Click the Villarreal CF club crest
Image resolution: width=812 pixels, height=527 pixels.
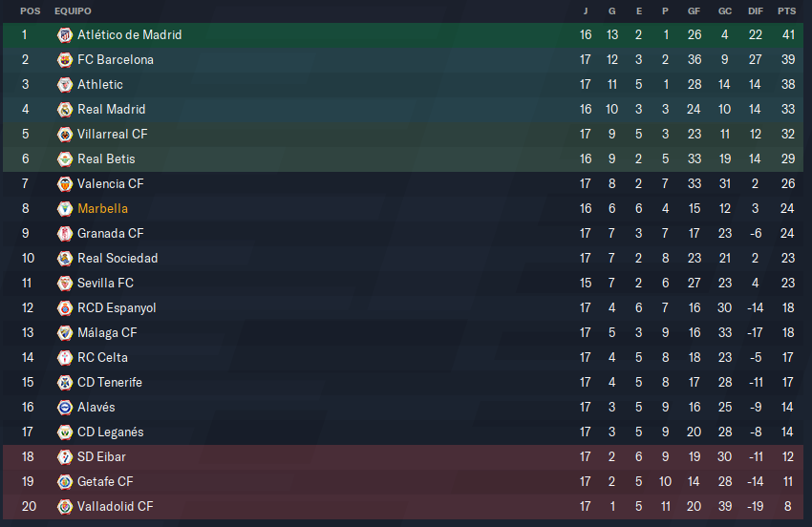click(65, 135)
